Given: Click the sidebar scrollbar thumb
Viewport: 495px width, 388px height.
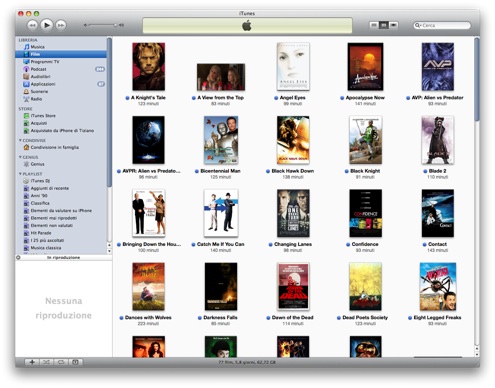Looking at the screenshot, I should pyautogui.click(x=109, y=112).
